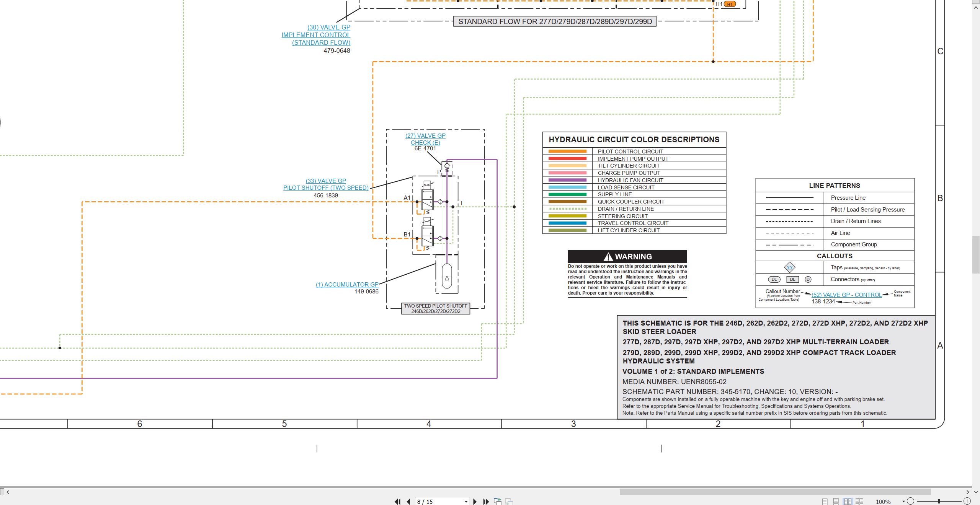Click the 'SCHEMATIC PART NUMBER: 345-5170' line
Viewport: 980px width, 505px height.
pos(730,392)
